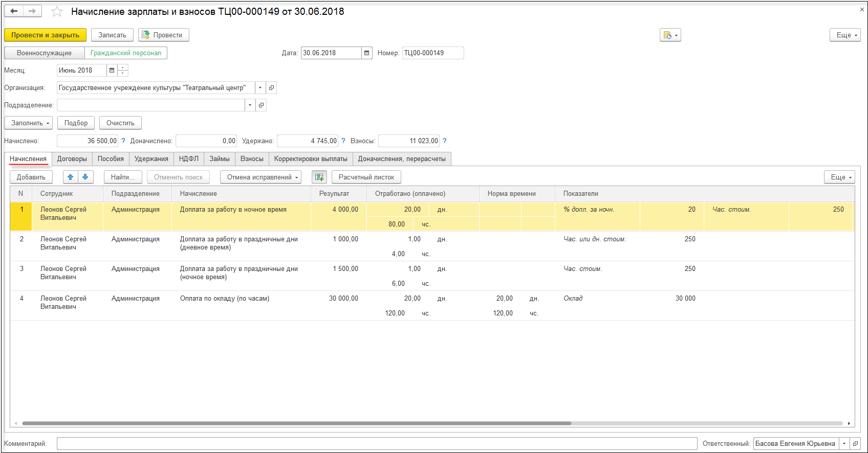The width and height of the screenshot is (868, 453).
Task: Expand the Подразделение dropdown list
Action: pos(250,105)
